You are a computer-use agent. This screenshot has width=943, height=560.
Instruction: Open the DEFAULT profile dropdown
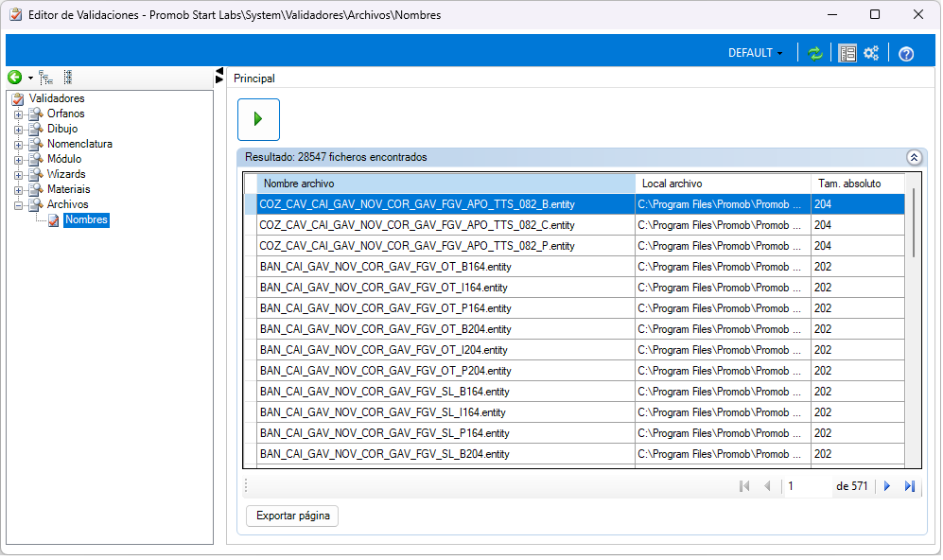click(x=756, y=54)
